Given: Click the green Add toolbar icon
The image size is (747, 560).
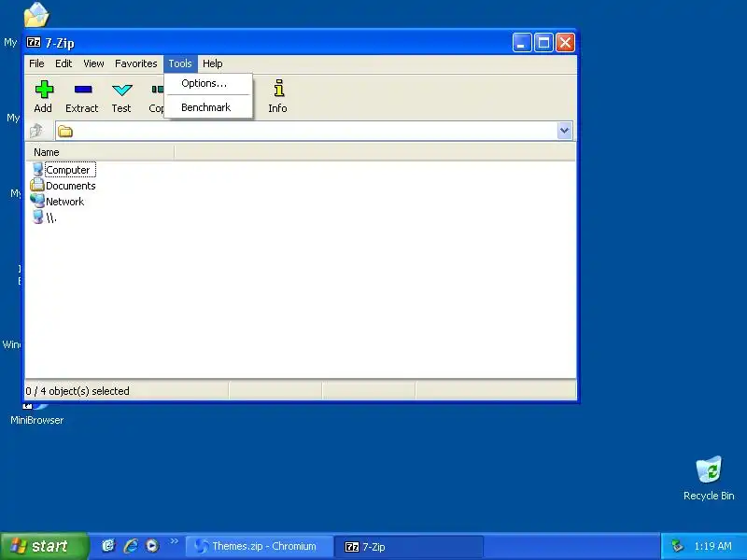Looking at the screenshot, I should click(x=44, y=90).
